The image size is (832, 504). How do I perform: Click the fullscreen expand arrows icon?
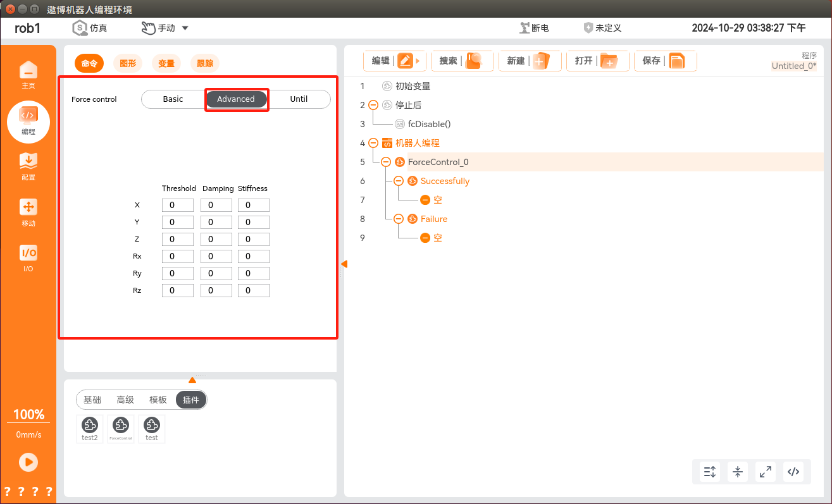pyautogui.click(x=766, y=471)
